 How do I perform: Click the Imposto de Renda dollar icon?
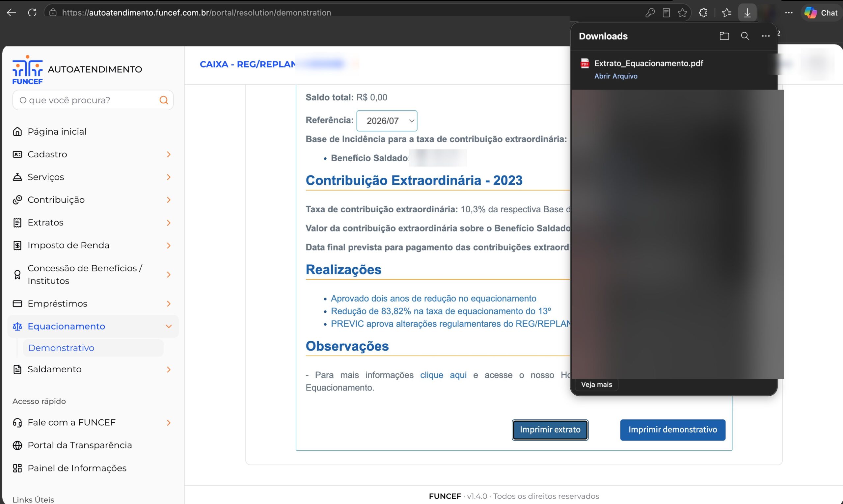coord(17,245)
